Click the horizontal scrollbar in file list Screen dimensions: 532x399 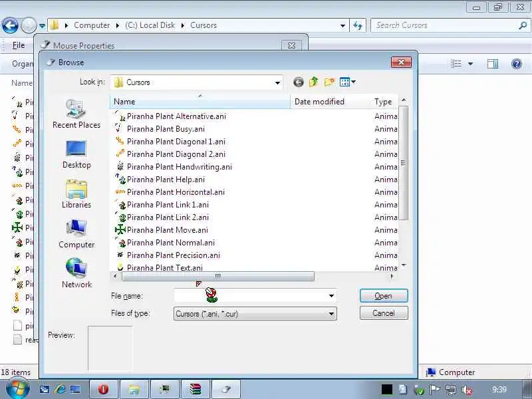pos(218,277)
